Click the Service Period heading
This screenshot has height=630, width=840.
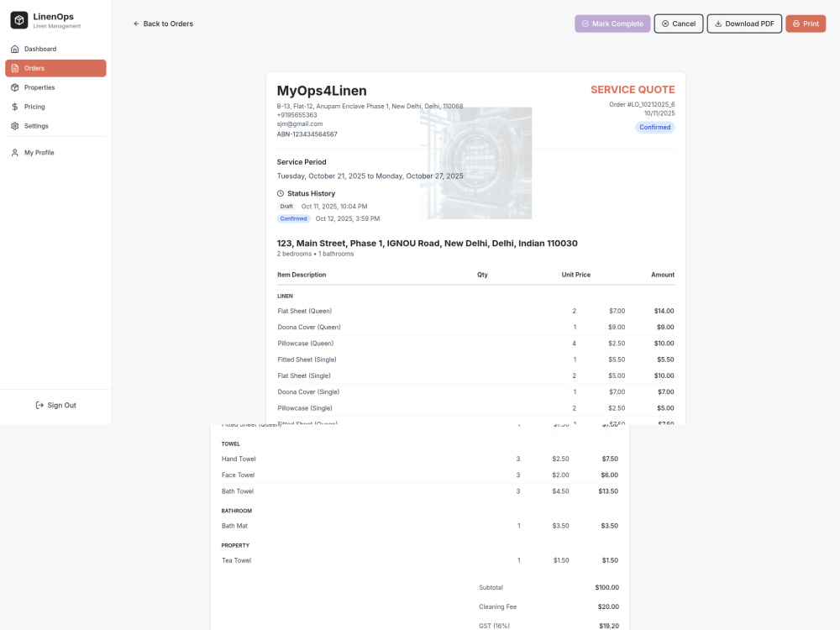click(301, 162)
